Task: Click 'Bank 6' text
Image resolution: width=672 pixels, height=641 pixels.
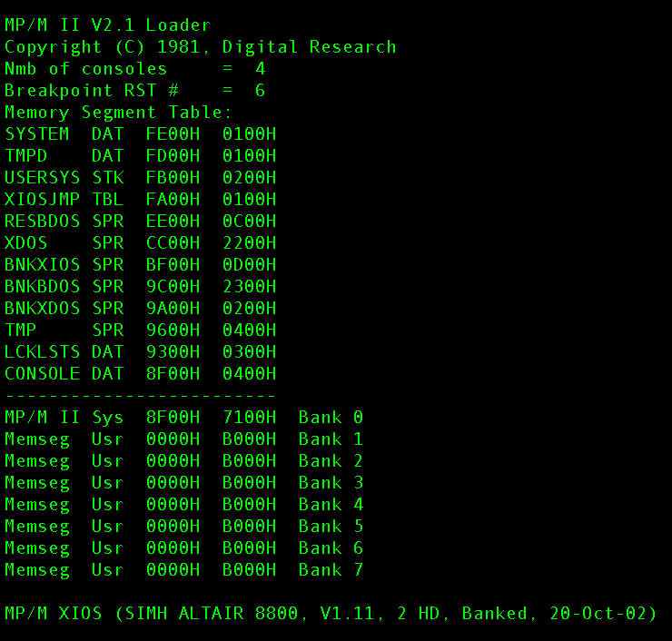Action: pyautogui.click(x=331, y=548)
